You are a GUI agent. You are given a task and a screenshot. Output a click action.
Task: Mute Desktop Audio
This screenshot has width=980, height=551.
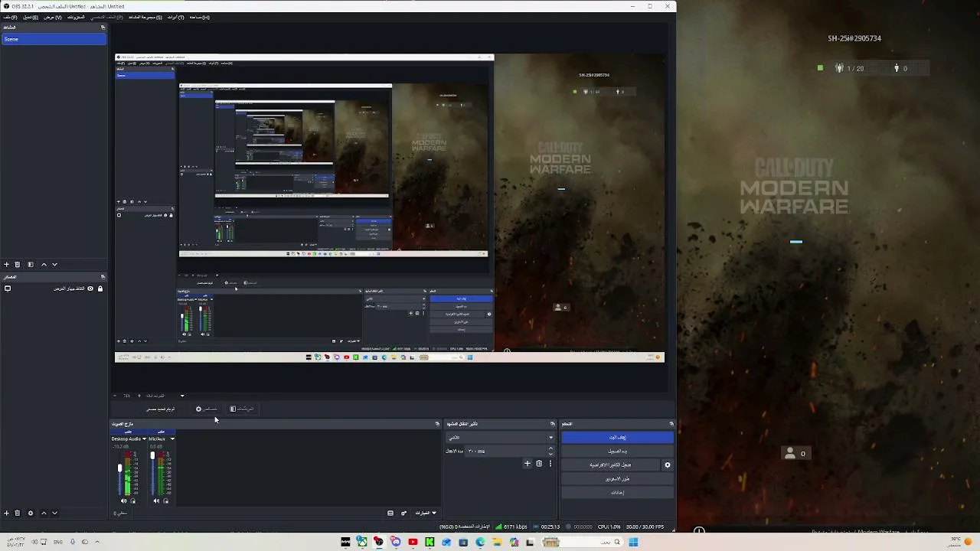coord(124,501)
